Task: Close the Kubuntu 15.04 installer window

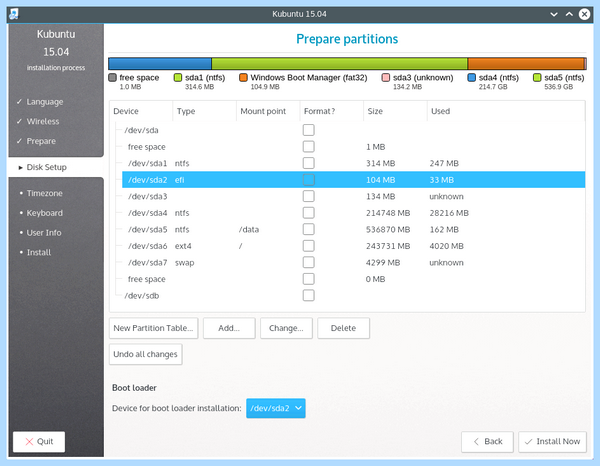Action: coord(584,14)
